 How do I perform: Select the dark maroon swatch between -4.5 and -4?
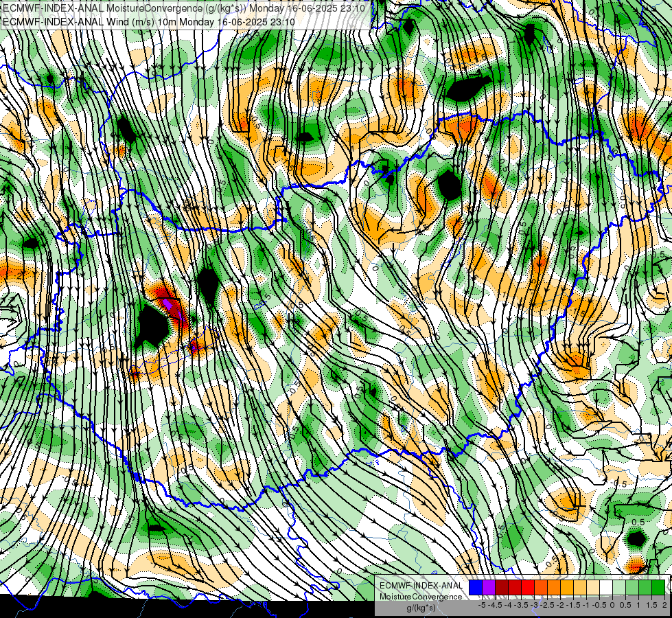click(502, 588)
